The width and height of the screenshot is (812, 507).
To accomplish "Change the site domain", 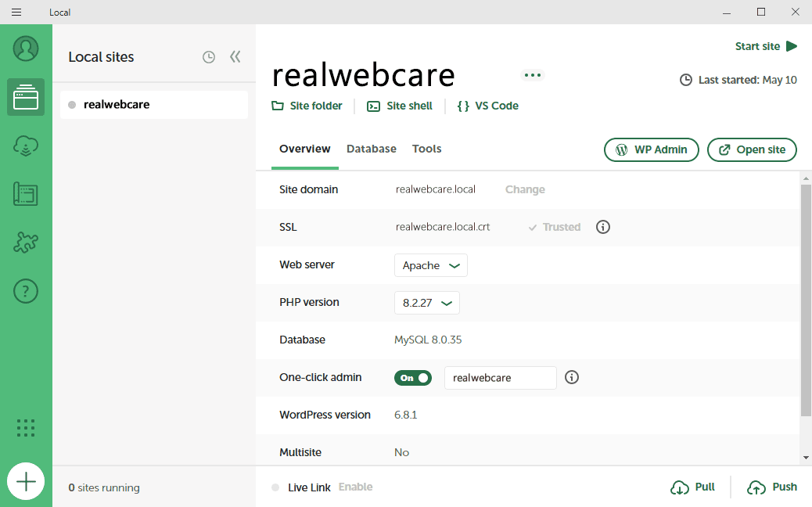I will [x=525, y=189].
